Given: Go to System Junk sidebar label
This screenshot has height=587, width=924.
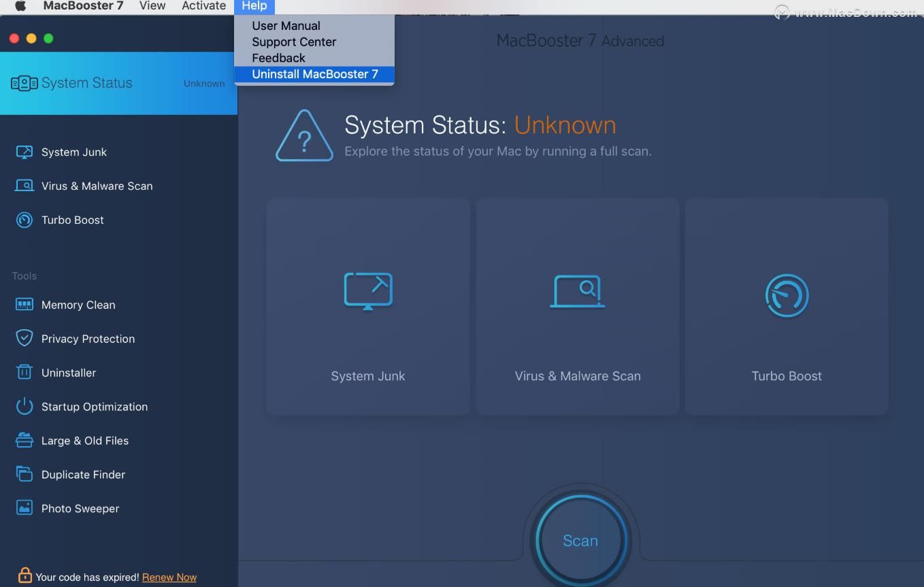Looking at the screenshot, I should [74, 152].
